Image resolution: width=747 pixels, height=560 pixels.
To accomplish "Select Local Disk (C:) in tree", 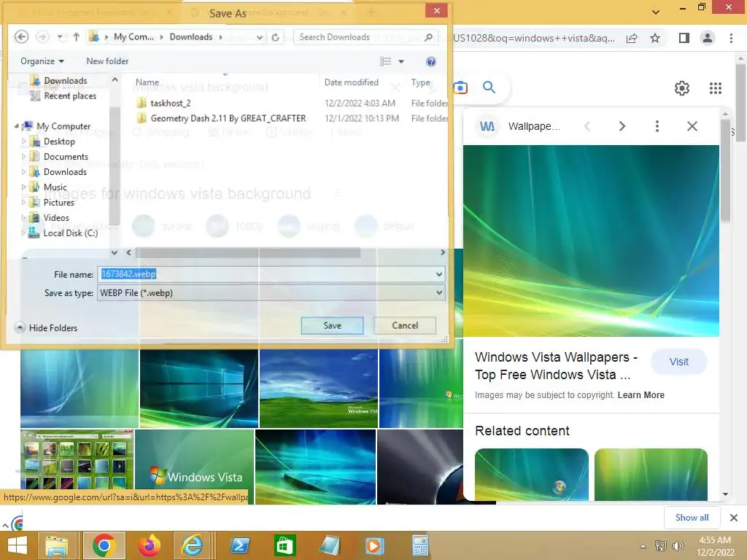I will (x=71, y=233).
